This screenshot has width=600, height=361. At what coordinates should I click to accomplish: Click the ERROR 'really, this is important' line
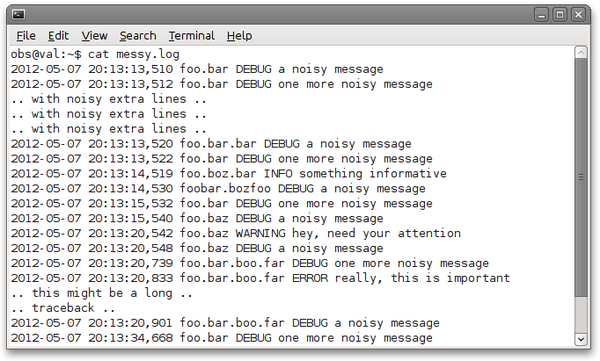pyautogui.click(x=260, y=278)
